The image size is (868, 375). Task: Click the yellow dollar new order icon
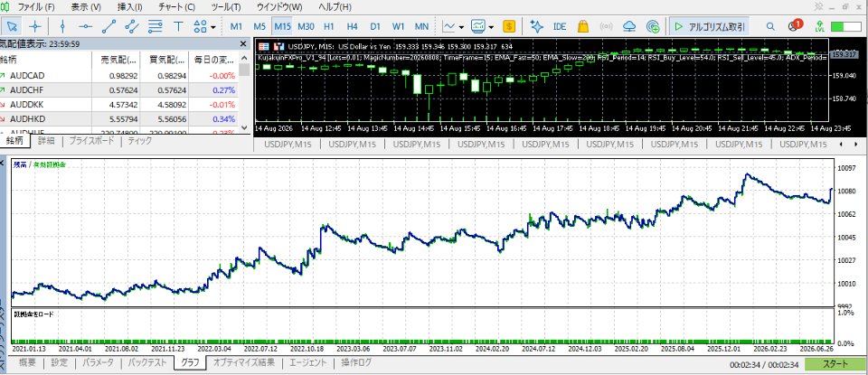click(509, 26)
